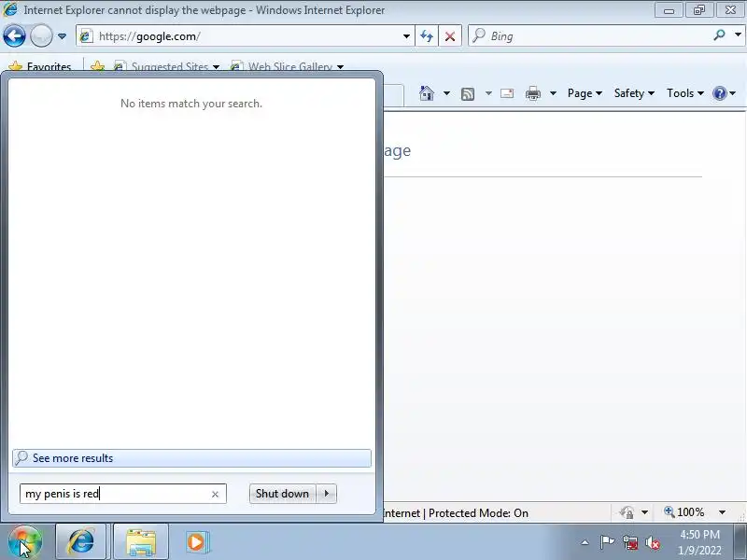Click the Help question mark icon
Screen dimensions: 747x560
[x=719, y=93]
